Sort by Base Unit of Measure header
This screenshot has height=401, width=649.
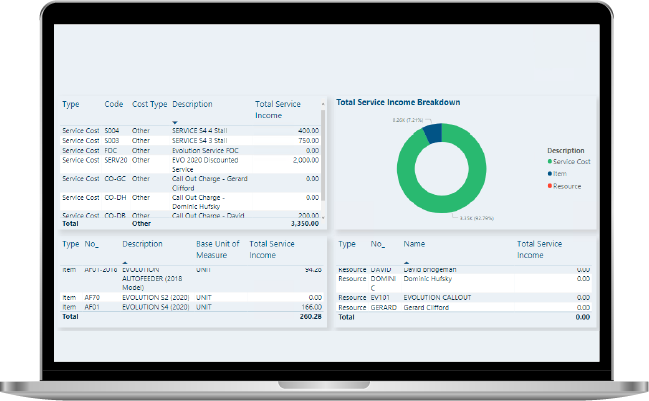tap(218, 250)
